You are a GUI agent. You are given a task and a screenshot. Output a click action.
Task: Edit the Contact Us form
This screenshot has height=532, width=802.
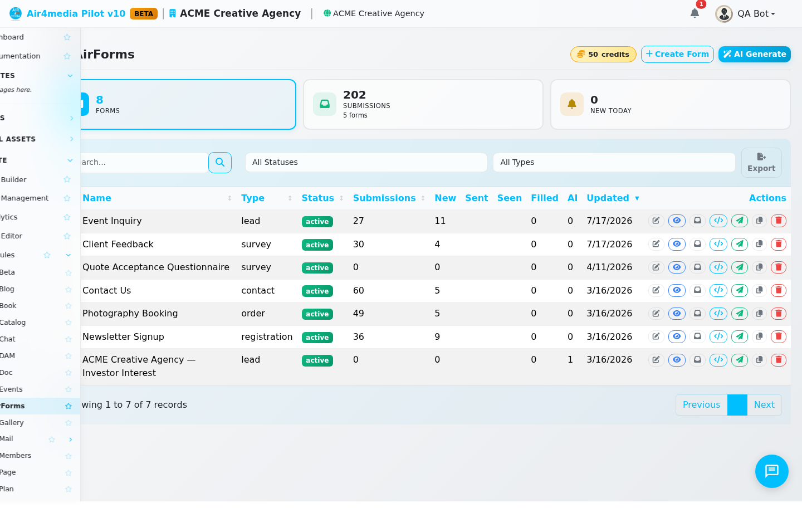656,290
